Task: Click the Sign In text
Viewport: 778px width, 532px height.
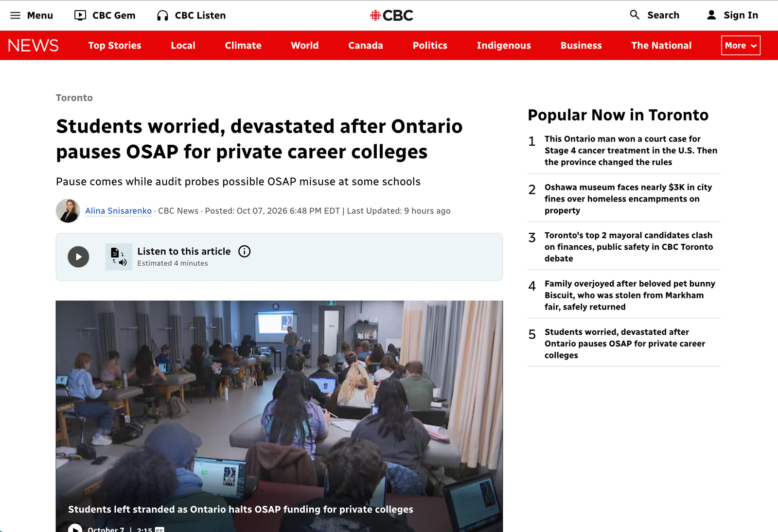Action: [741, 15]
